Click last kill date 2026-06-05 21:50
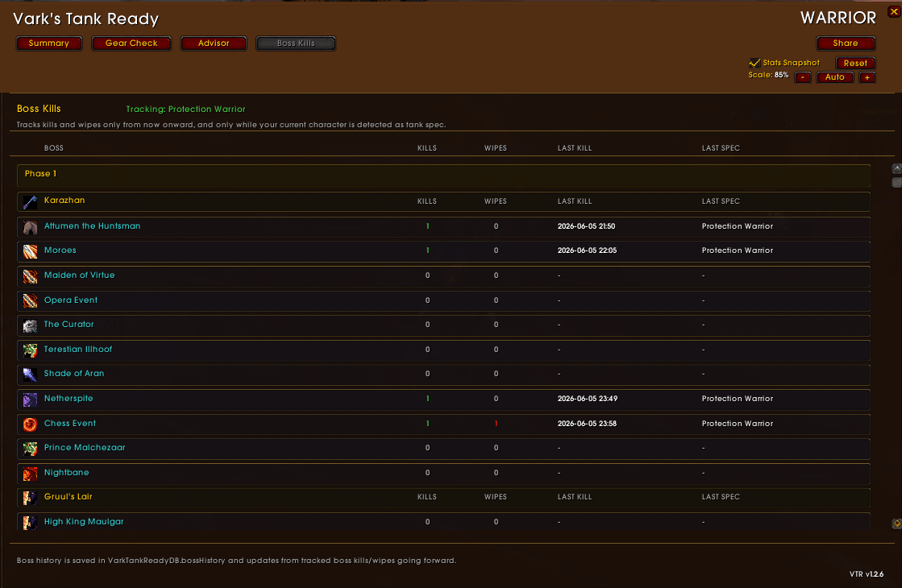This screenshot has width=902, height=588. coord(586,226)
